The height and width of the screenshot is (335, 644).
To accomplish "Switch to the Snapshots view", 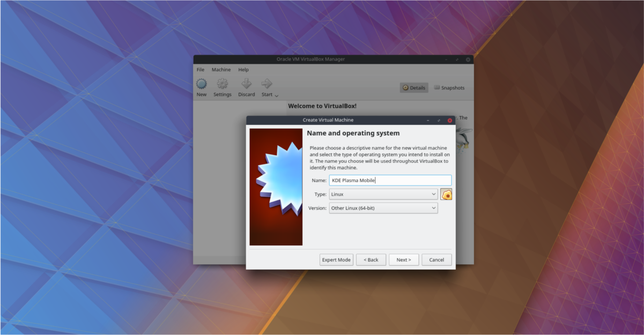I will tap(449, 88).
